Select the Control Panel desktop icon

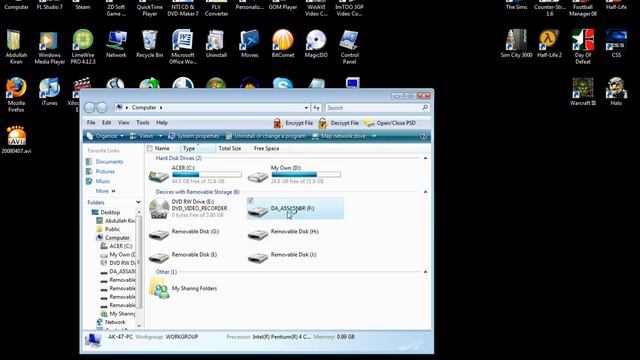pos(349,47)
